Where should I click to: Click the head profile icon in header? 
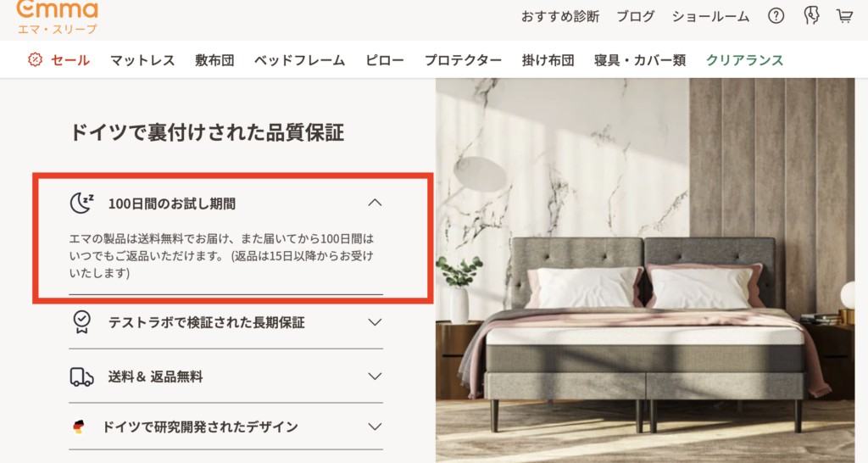coord(811,16)
